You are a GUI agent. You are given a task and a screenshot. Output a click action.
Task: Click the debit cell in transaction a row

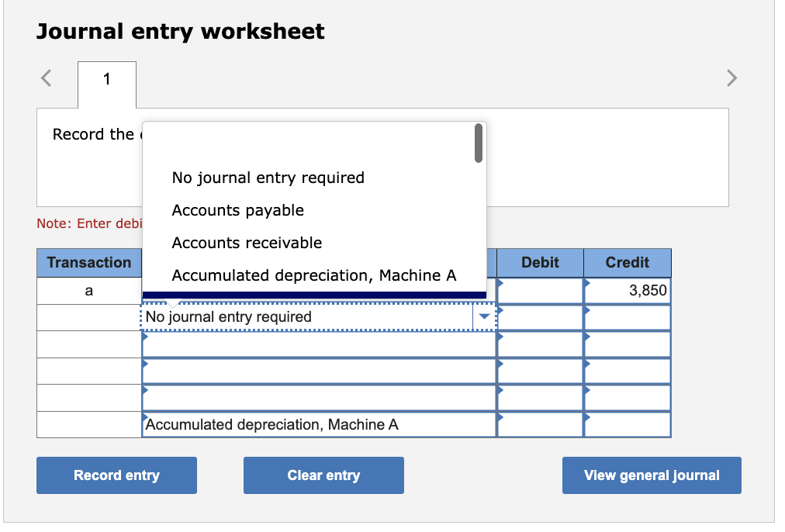(x=540, y=290)
